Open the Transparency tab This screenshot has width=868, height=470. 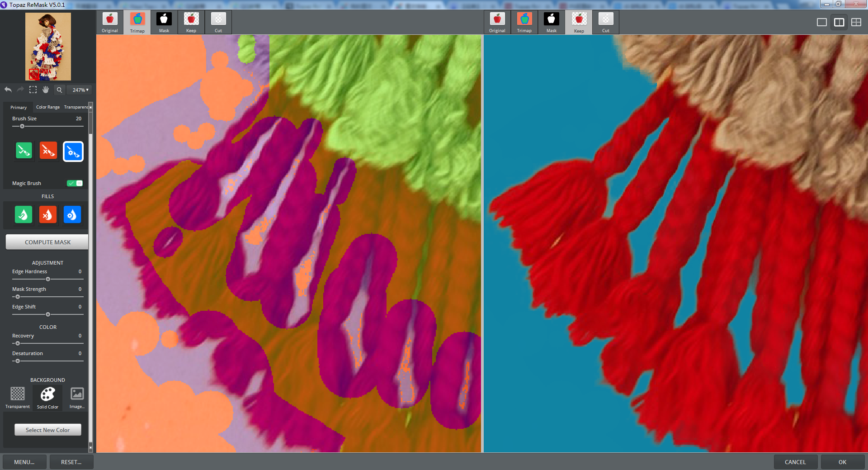click(x=76, y=107)
